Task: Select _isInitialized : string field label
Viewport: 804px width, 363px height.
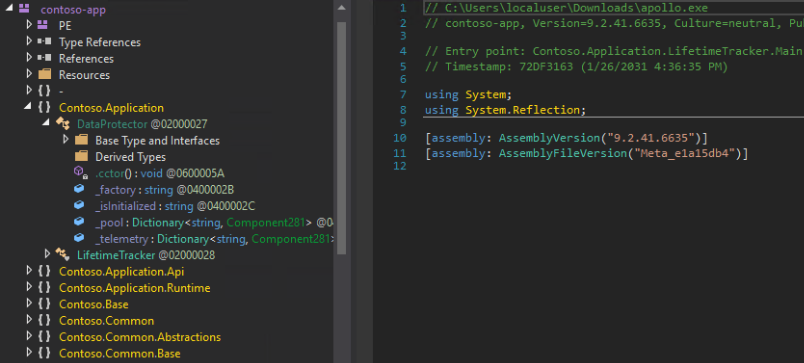Action: tap(175, 206)
